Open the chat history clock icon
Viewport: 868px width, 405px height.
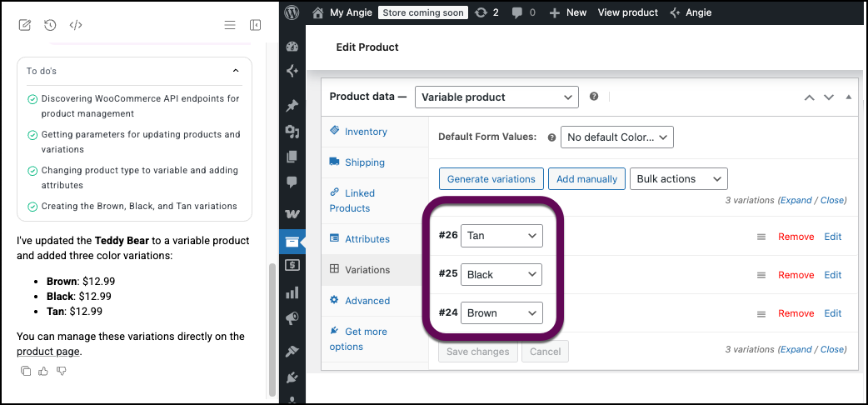[x=50, y=25]
